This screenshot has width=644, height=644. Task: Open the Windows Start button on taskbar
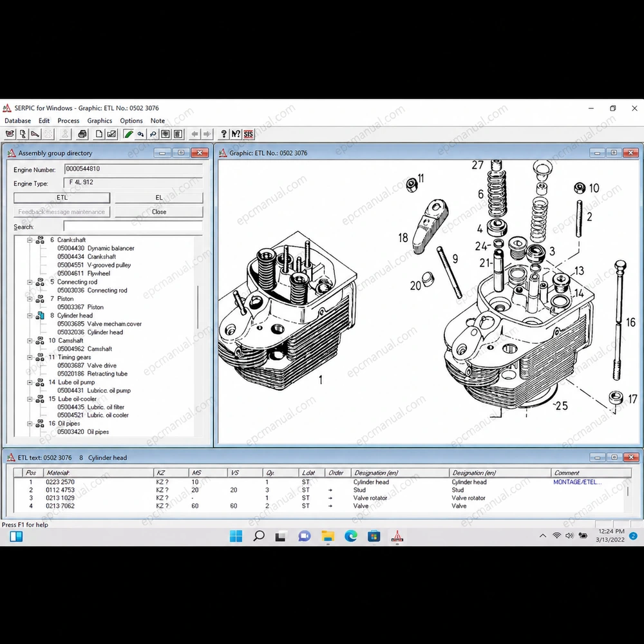[x=236, y=536]
